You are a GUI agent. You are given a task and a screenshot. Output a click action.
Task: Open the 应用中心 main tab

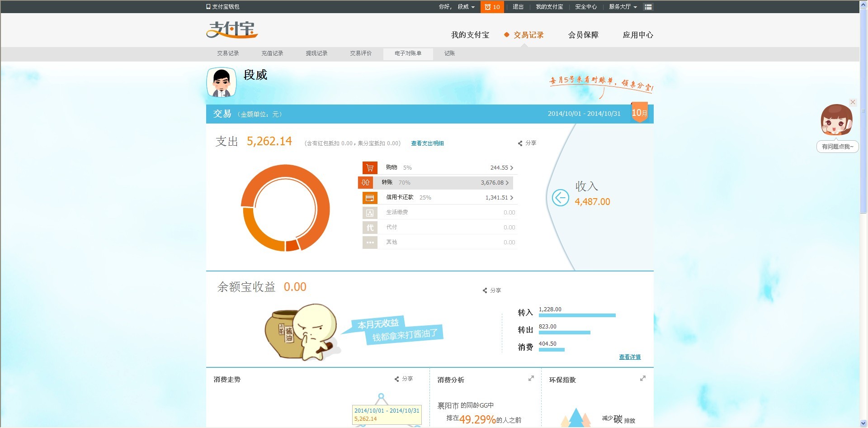tap(638, 35)
